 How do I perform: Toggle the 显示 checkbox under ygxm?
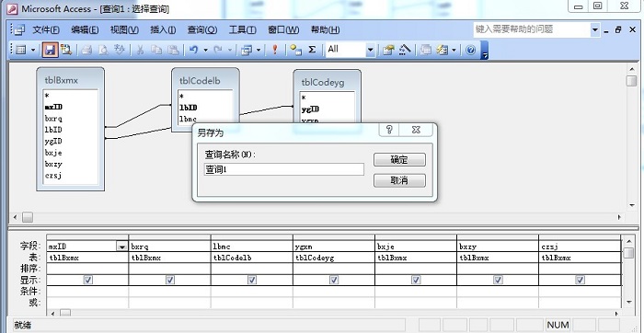point(334,280)
